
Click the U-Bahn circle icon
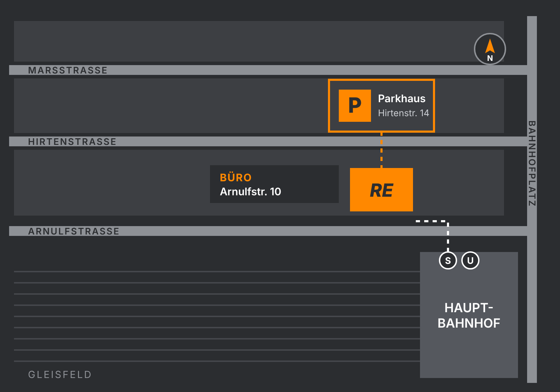(x=470, y=260)
